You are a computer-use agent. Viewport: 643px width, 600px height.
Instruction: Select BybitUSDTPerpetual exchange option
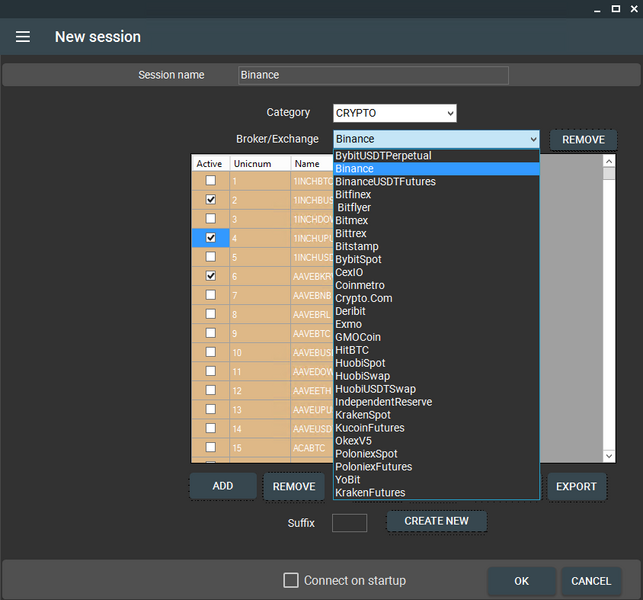(x=383, y=156)
